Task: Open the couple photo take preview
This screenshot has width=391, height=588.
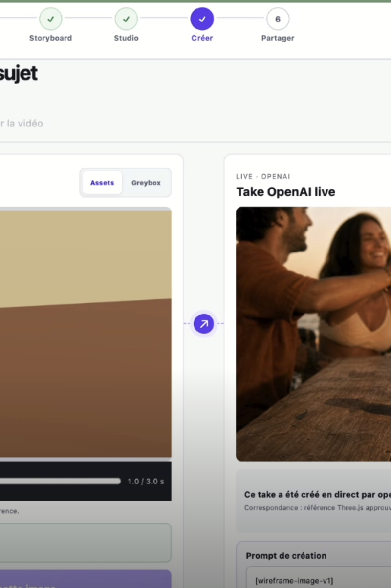Action: point(313,334)
